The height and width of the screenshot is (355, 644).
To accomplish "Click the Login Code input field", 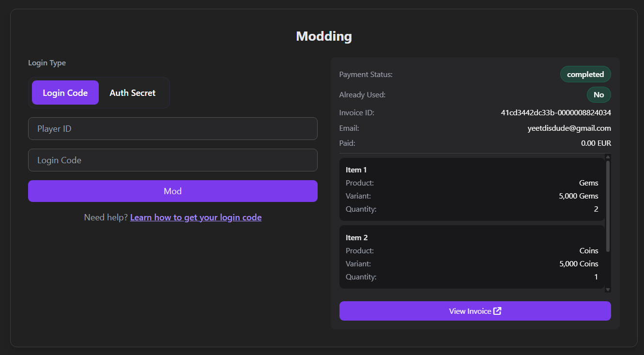I will 173,160.
